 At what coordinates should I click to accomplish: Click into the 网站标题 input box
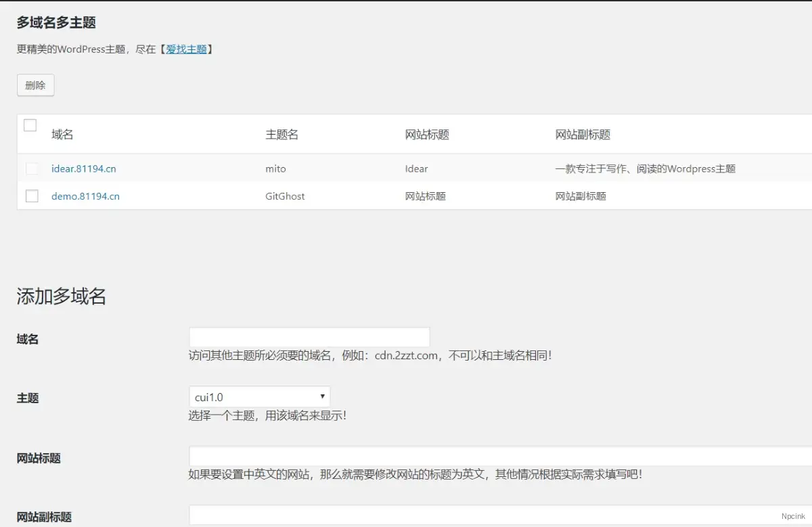[499, 456]
